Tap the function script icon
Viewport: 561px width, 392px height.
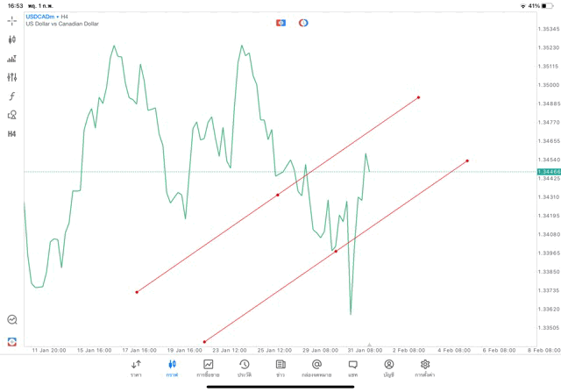pyautogui.click(x=12, y=96)
